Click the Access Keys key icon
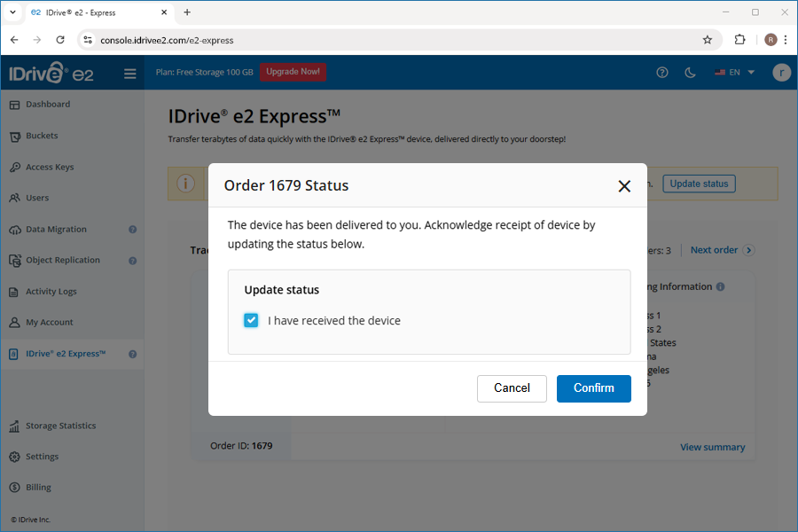Viewport: 798px width, 532px height. pyautogui.click(x=15, y=168)
